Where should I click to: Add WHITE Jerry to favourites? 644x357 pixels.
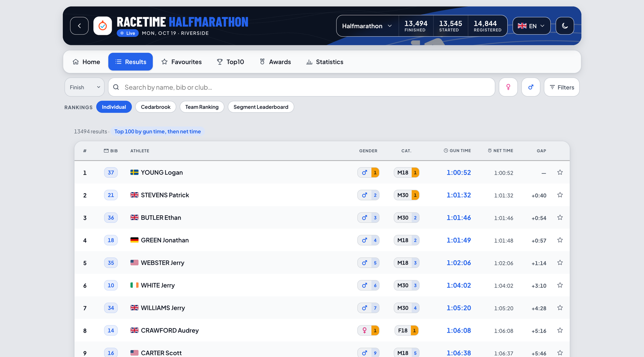pyautogui.click(x=560, y=285)
